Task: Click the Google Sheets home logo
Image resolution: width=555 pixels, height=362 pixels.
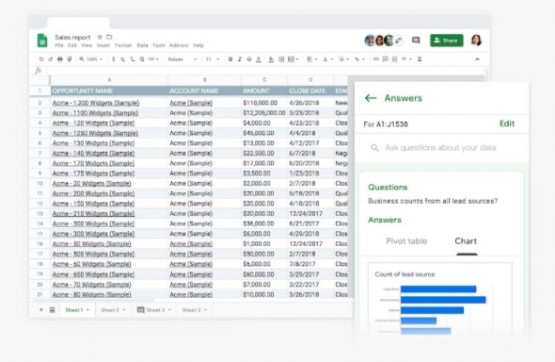Action: 42,40
